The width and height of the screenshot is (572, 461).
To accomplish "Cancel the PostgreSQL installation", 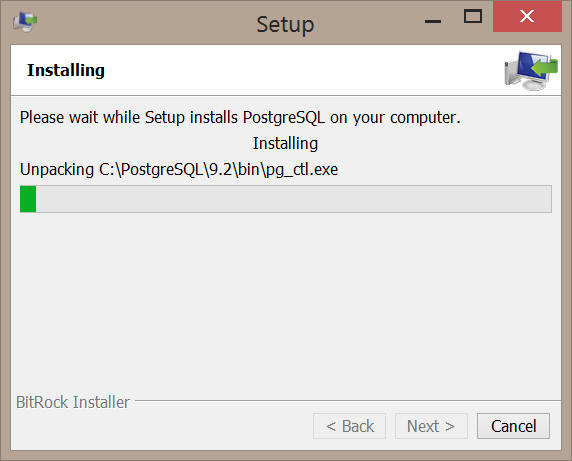I will pos(513,426).
